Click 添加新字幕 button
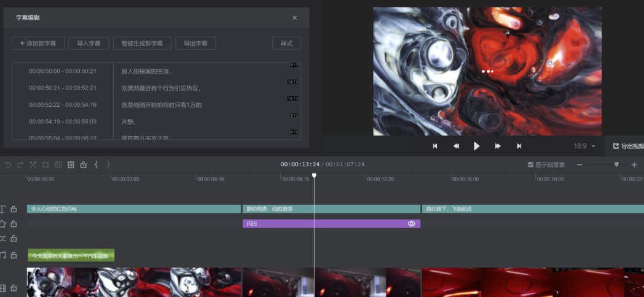 [x=38, y=44]
